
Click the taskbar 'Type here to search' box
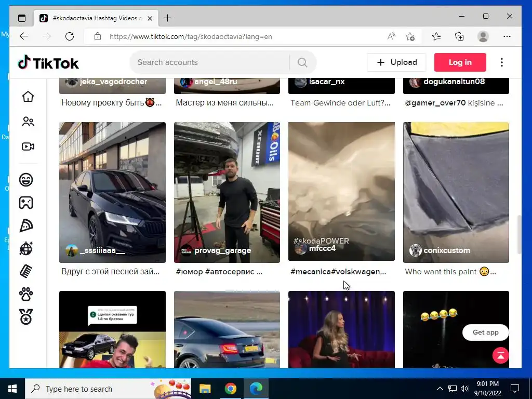pyautogui.click(x=108, y=389)
